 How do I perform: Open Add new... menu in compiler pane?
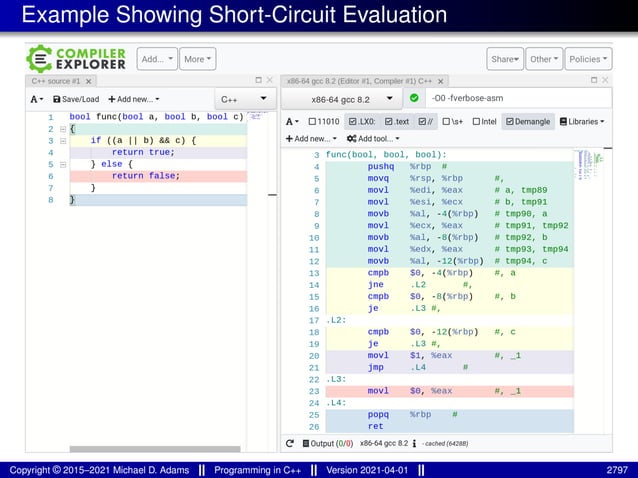(x=311, y=139)
